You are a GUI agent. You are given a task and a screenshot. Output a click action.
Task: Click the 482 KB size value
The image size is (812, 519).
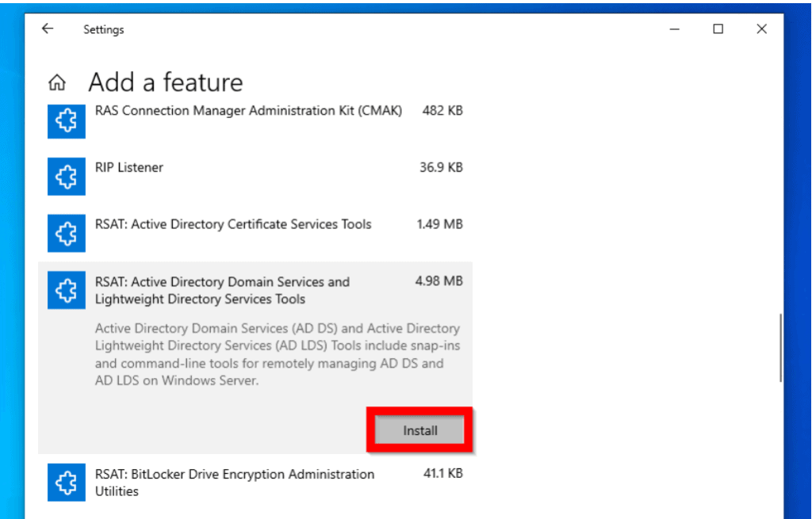click(442, 111)
